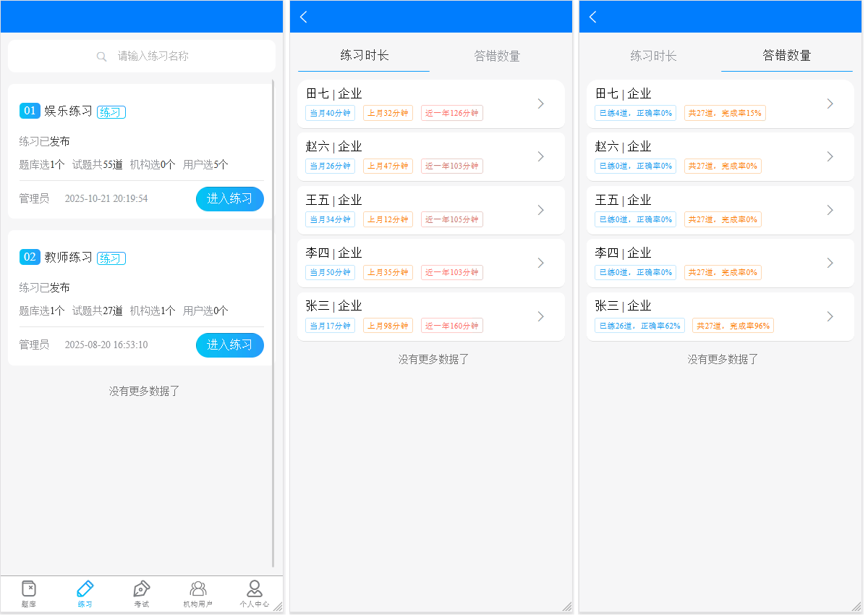Open 王五's wrong-answer details via chevron
Viewport: 868px width, 616px height.
tap(830, 210)
